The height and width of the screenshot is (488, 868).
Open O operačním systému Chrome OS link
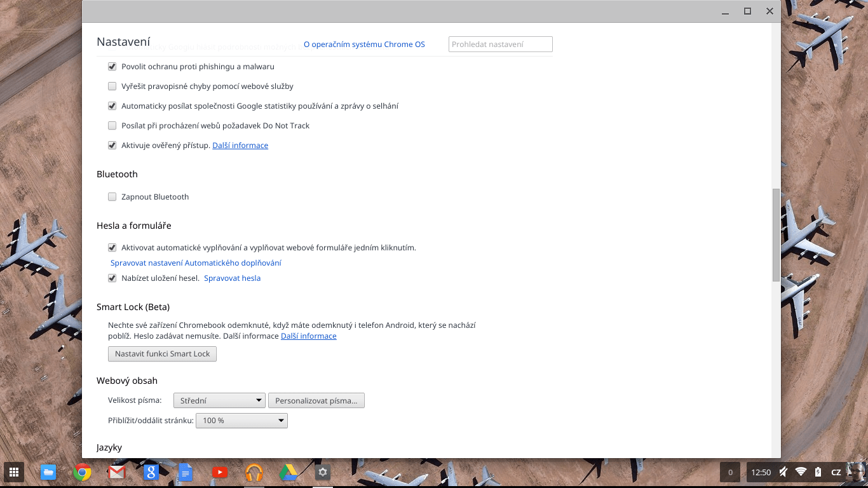[x=364, y=44]
